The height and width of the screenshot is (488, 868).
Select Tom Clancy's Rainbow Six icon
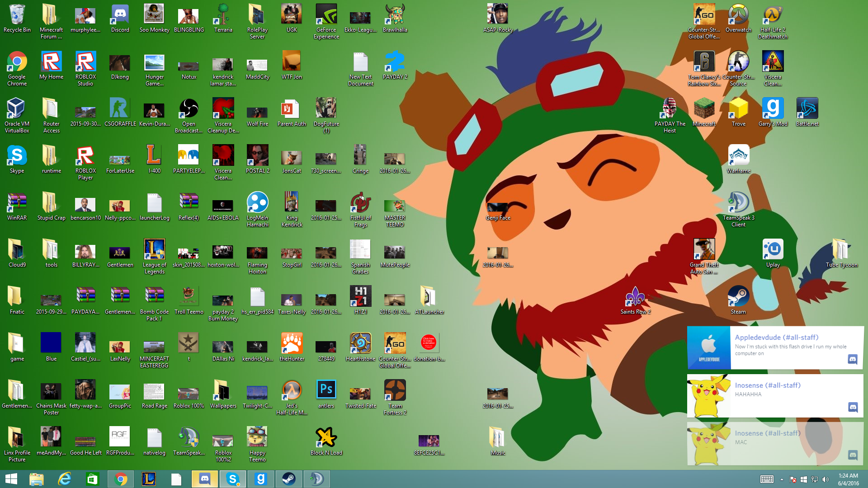pyautogui.click(x=704, y=69)
